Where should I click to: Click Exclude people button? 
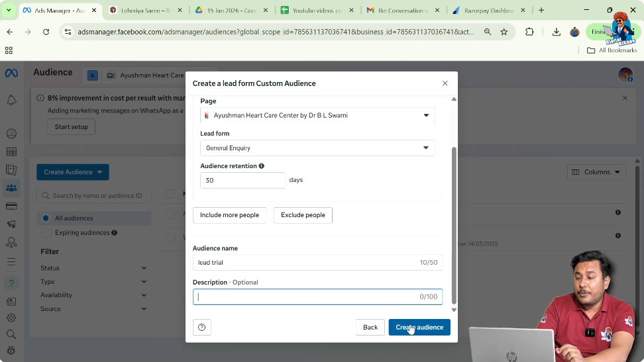point(303,215)
